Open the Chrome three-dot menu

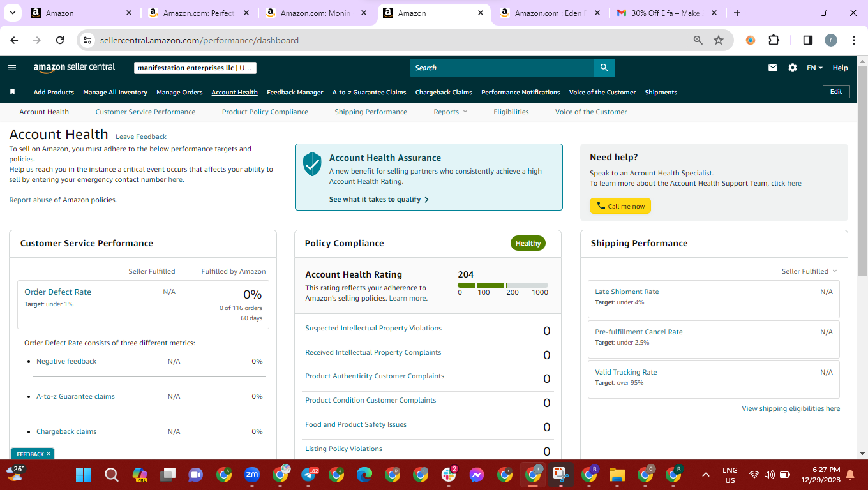[x=854, y=40]
